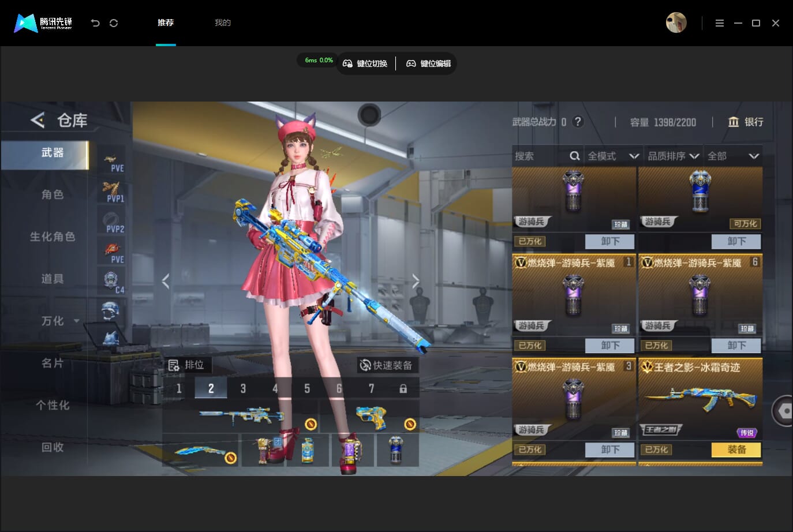Click the 键位切换 button
Image resolution: width=793 pixels, height=532 pixels.
coord(365,63)
